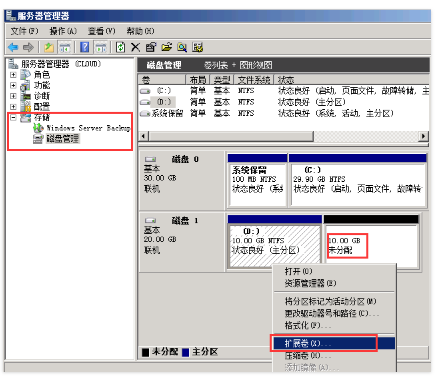Image resolution: width=446 pixels, height=378 pixels.
Task: Select Windows Server Backup tree item
Action: tap(88, 128)
